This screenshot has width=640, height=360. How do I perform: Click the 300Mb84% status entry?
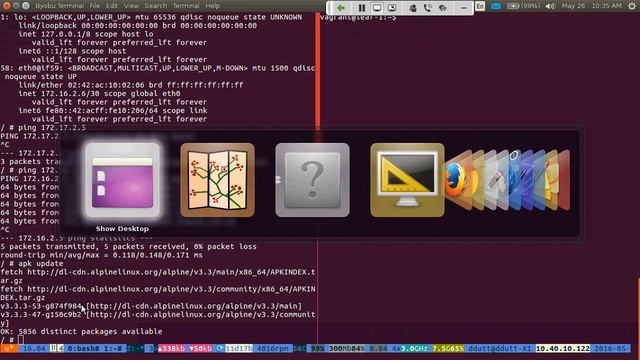[x=347, y=349]
